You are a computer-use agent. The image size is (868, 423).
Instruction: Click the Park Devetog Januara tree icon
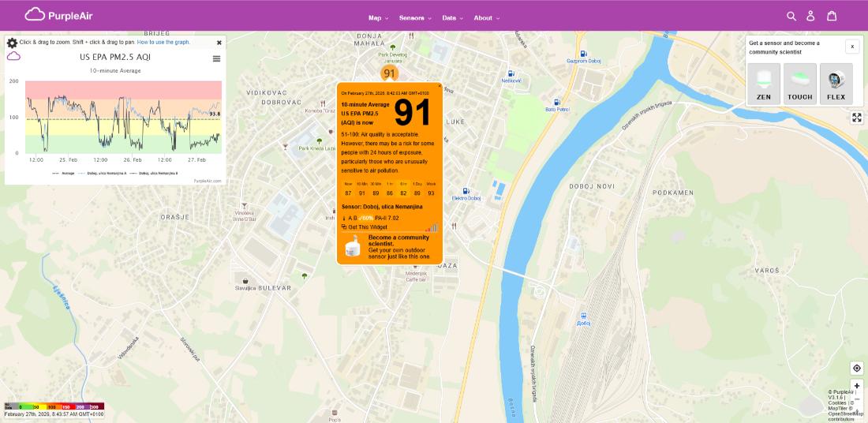pyautogui.click(x=393, y=47)
